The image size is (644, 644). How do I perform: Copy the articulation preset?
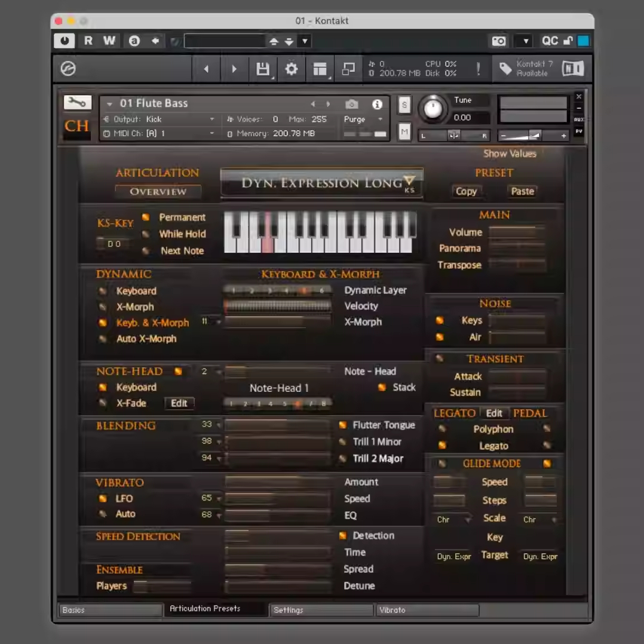466,191
